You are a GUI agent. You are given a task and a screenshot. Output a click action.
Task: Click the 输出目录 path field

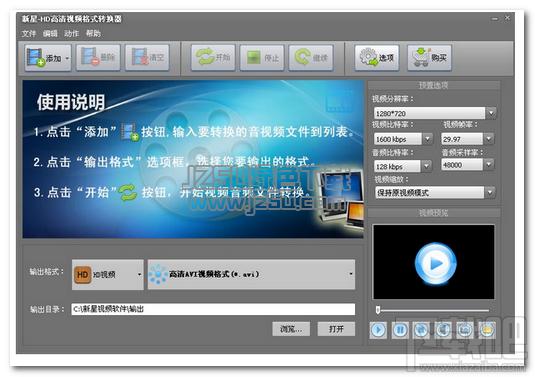[x=213, y=309]
